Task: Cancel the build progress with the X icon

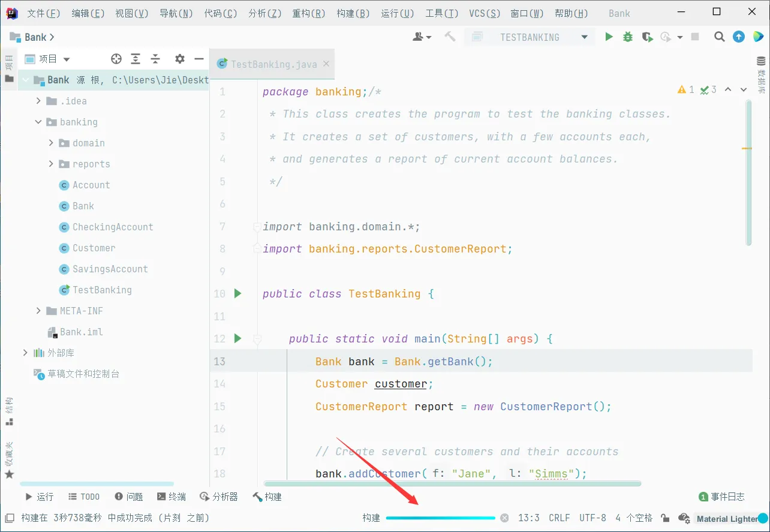Action: pyautogui.click(x=504, y=518)
